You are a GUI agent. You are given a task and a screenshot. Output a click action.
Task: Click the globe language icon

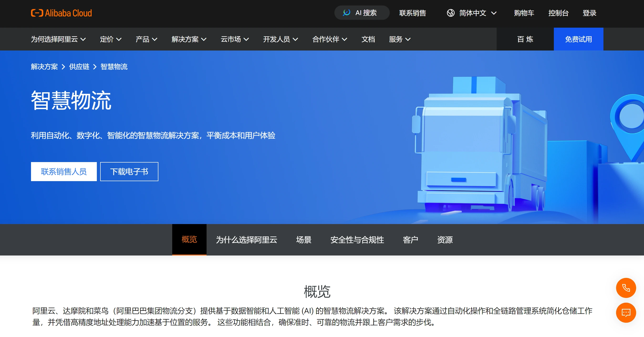[x=451, y=13]
